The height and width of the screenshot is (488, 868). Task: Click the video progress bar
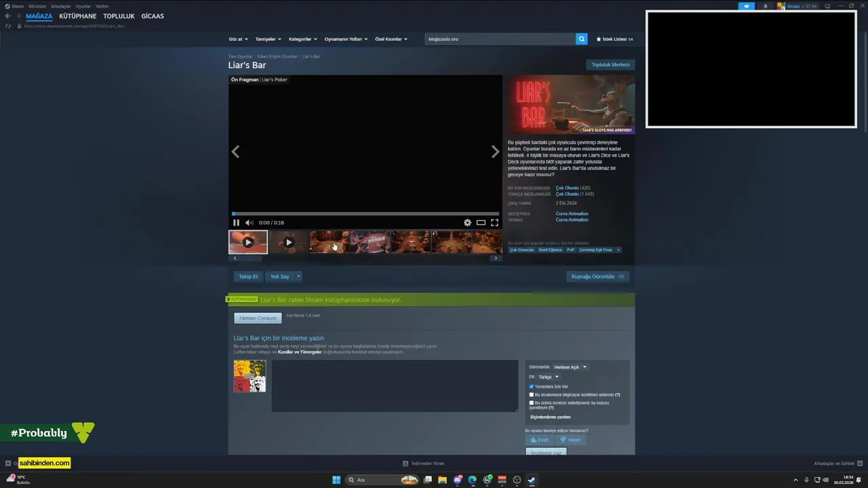point(366,213)
